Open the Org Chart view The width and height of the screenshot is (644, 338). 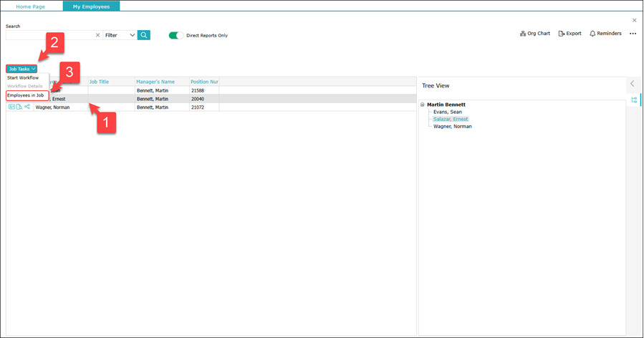(x=534, y=34)
